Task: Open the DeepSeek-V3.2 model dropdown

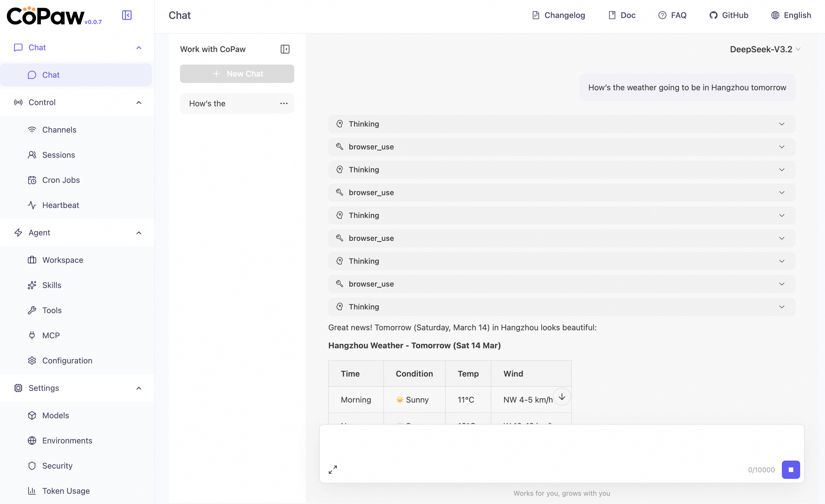Action: pos(765,49)
